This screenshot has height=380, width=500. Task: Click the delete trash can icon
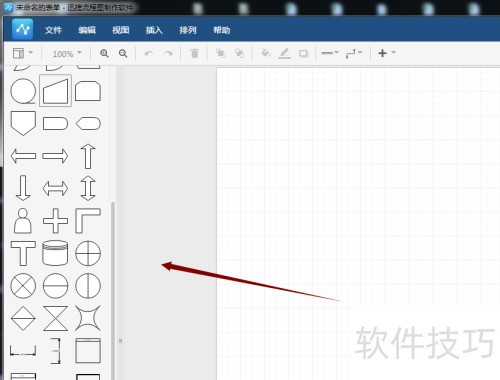point(194,53)
